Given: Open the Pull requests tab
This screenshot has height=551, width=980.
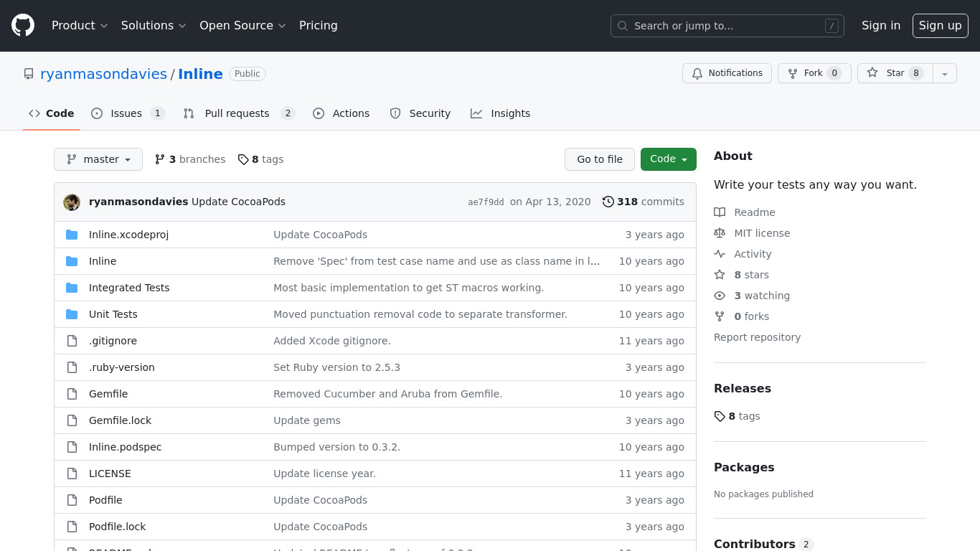Looking at the screenshot, I should [x=239, y=113].
